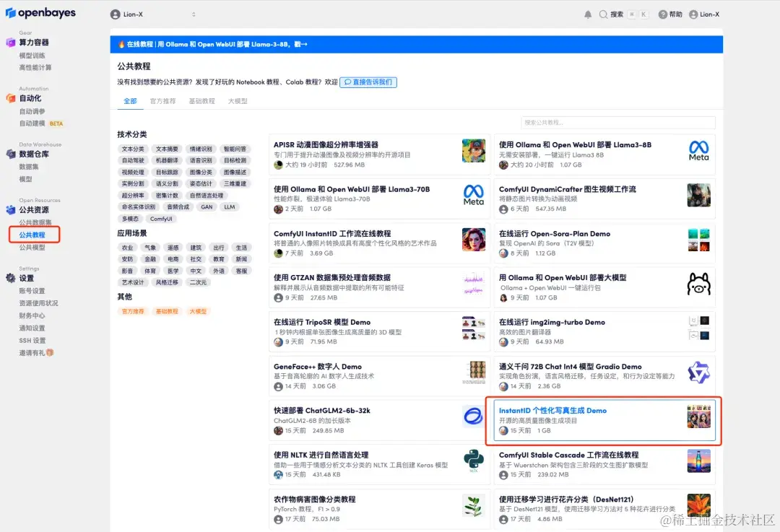Click the InstantID 个性化写真 thumbnail
Screen dimensions: 780x532
698,417
